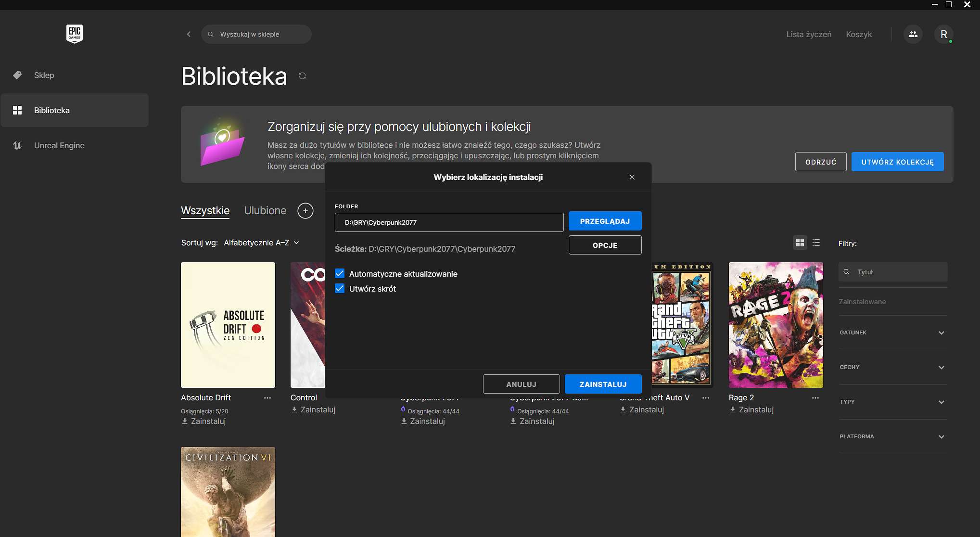
Task: Click the download icon under Control
Action: coord(294,409)
